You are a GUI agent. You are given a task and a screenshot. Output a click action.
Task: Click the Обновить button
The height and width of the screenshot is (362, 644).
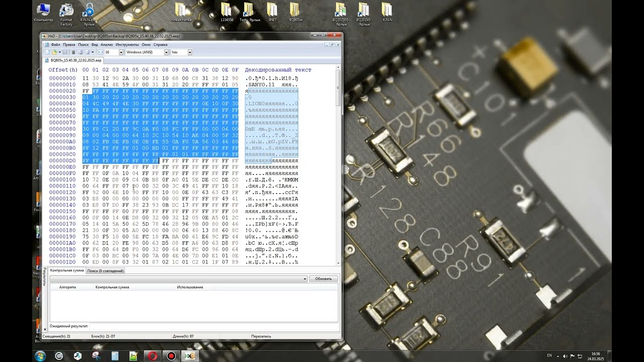(x=324, y=279)
